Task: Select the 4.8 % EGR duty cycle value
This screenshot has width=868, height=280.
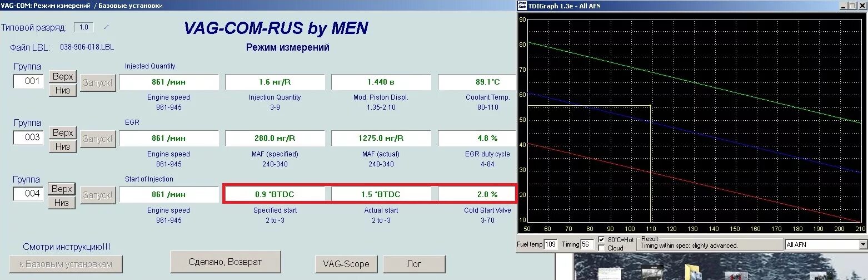Action: click(477, 138)
